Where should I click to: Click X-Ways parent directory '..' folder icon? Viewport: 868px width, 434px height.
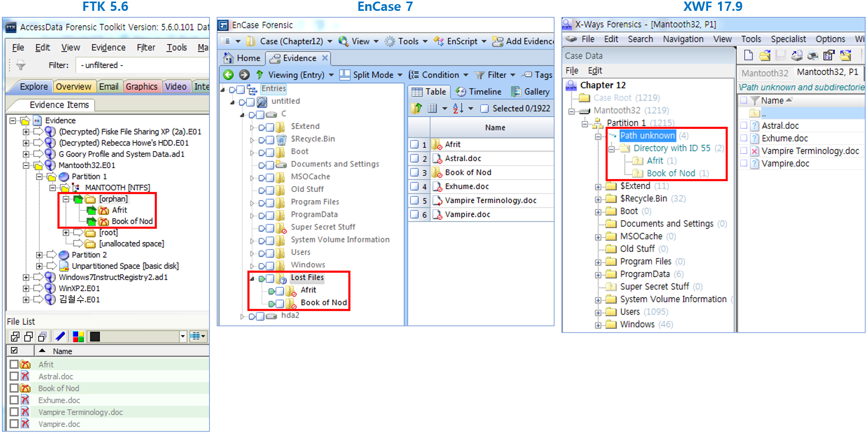(755, 113)
